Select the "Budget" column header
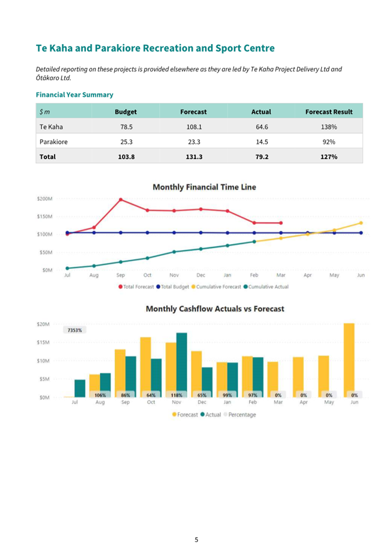Screen dimensions: 392x555 point(125,112)
